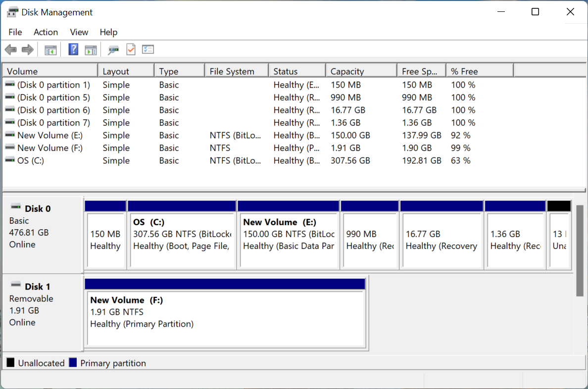
Task: Click the blue checklist toolbar icon
Action: [148, 49]
